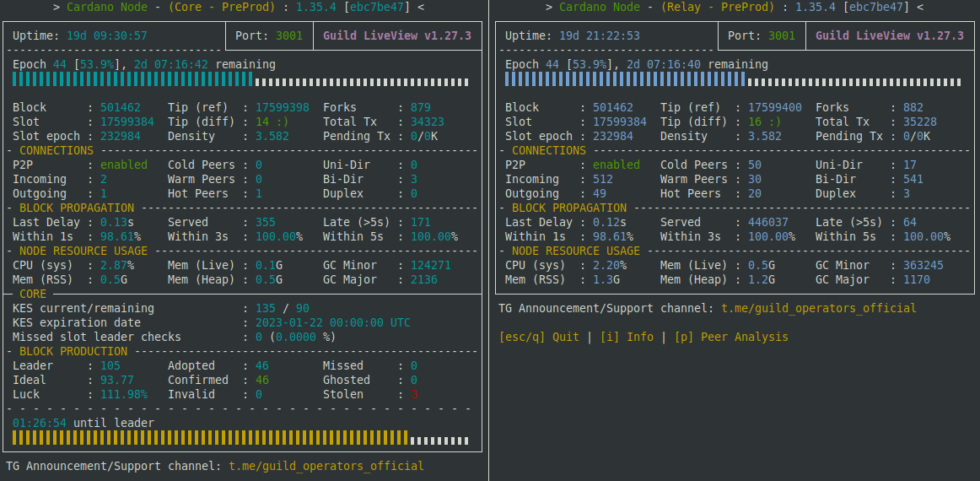Select the Relay pane Port 3001 box
Screen dimensions: 980x481
pos(762,35)
